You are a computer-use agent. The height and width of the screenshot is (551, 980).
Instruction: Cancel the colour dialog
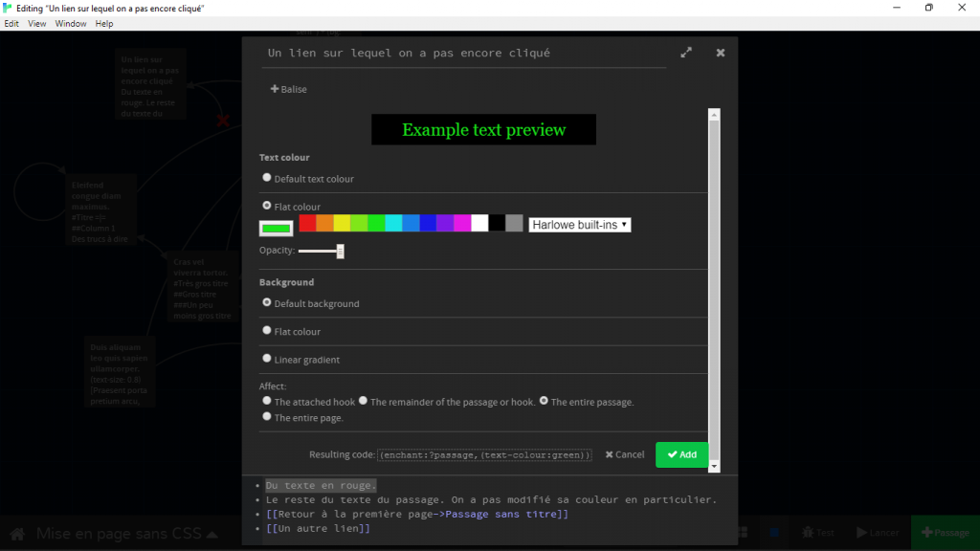coord(624,454)
